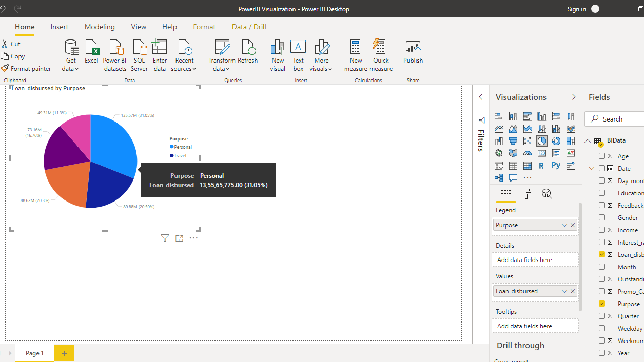Collapse the Visualizations pane
644x362 pixels.
[574, 97]
